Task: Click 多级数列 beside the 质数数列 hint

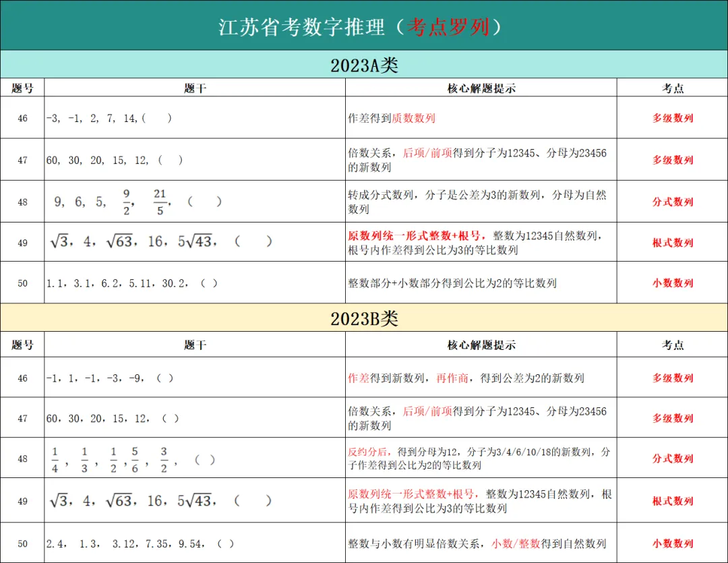Action: tap(673, 118)
